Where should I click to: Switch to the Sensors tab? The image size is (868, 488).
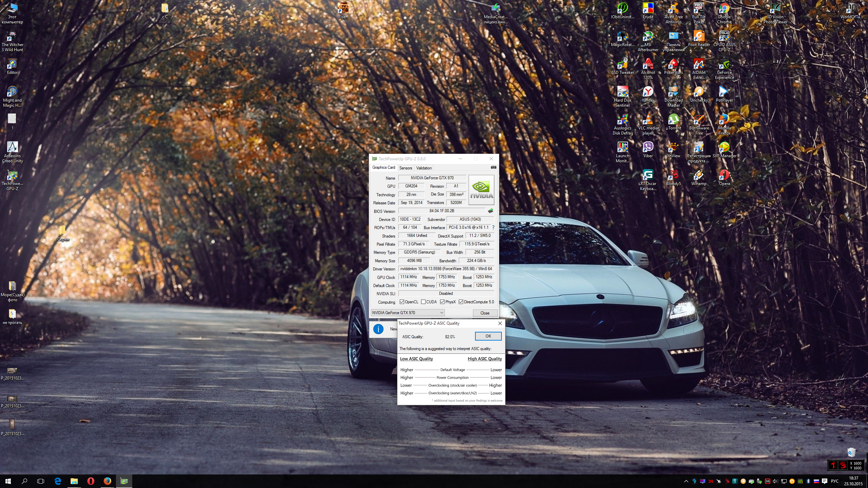tap(406, 168)
